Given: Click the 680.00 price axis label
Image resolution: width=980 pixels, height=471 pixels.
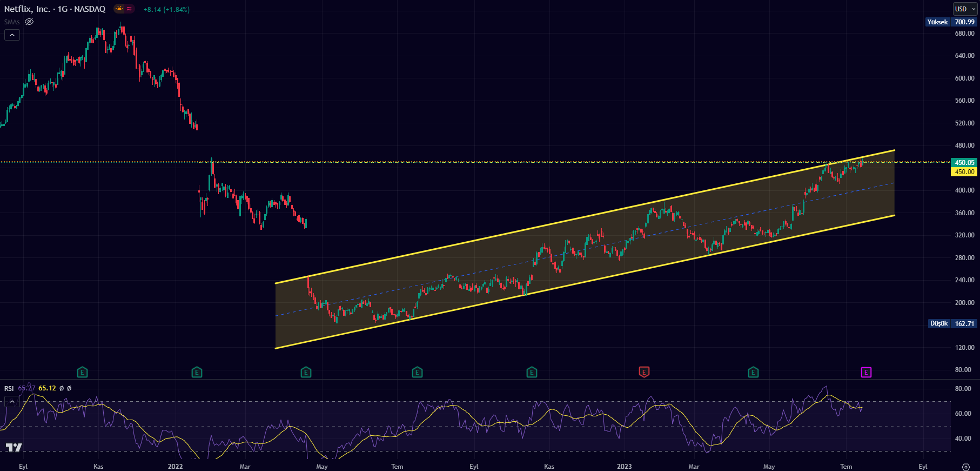Looking at the screenshot, I should click(964, 34).
